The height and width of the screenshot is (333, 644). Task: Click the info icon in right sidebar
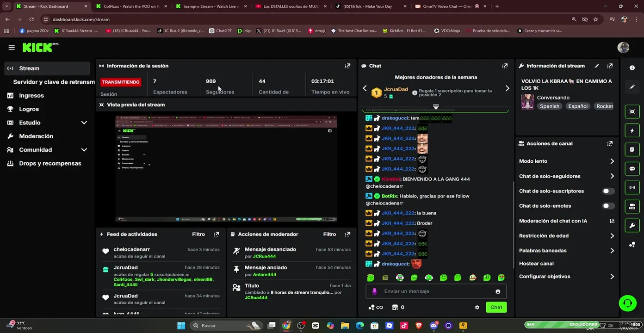click(x=632, y=68)
